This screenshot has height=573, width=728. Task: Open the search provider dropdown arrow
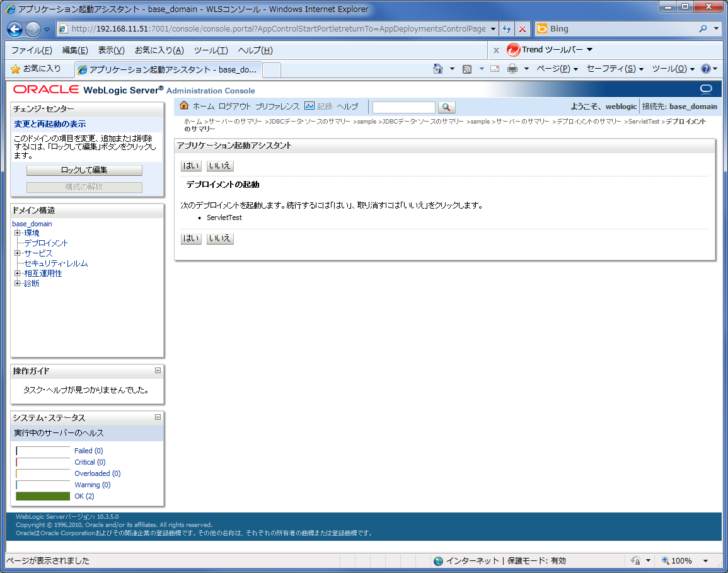click(x=716, y=29)
